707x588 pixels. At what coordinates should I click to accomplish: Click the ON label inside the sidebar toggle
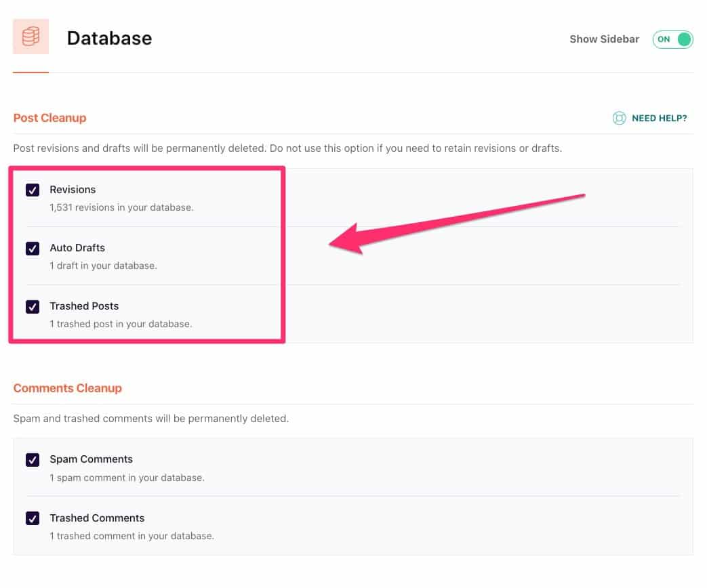coord(664,39)
